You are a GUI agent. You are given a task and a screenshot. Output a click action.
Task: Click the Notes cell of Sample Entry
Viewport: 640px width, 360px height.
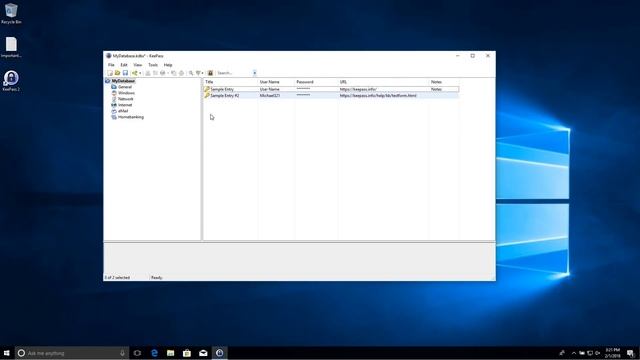point(436,89)
